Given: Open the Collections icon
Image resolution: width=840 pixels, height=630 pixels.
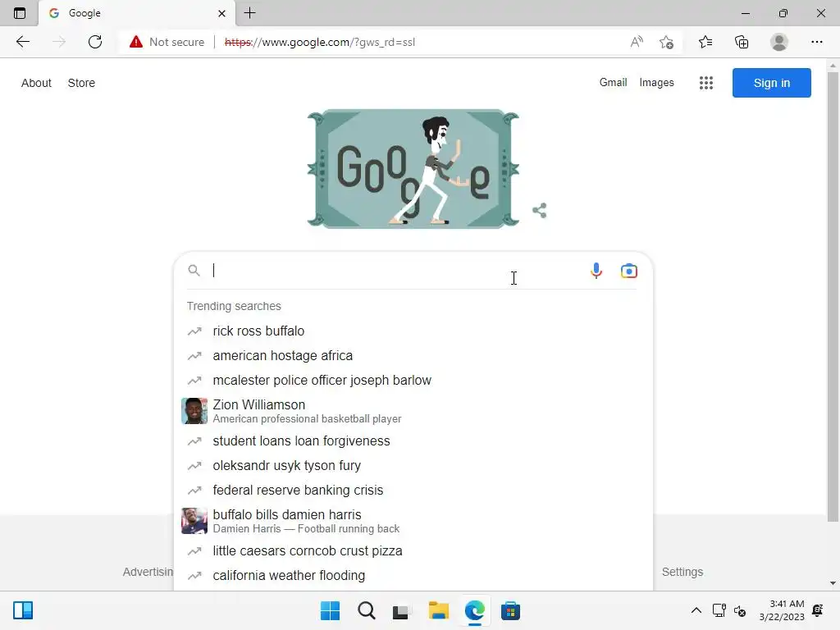Looking at the screenshot, I should [x=742, y=42].
